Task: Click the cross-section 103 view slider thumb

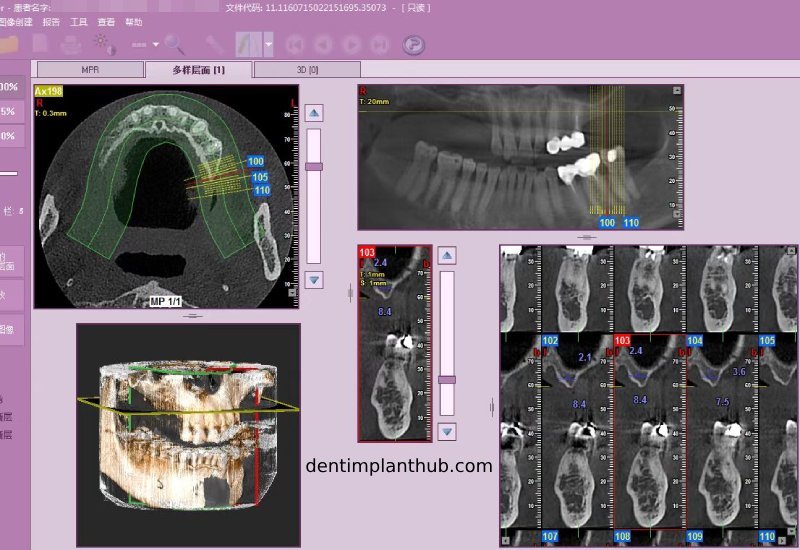Action: pos(447,380)
